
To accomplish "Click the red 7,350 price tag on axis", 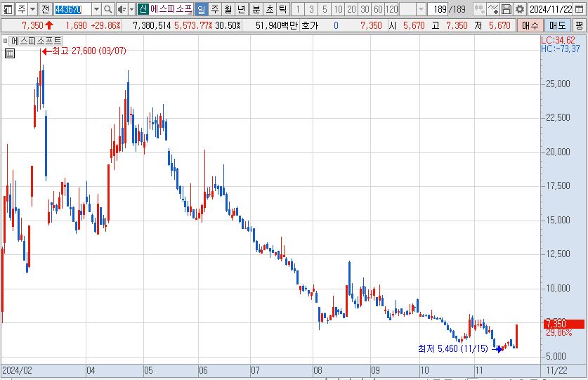I will click(564, 324).
